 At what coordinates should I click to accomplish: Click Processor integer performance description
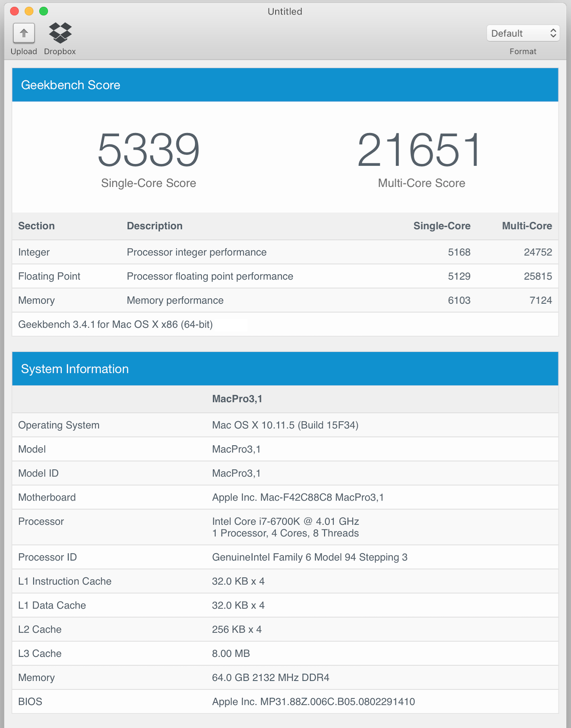pos(197,252)
